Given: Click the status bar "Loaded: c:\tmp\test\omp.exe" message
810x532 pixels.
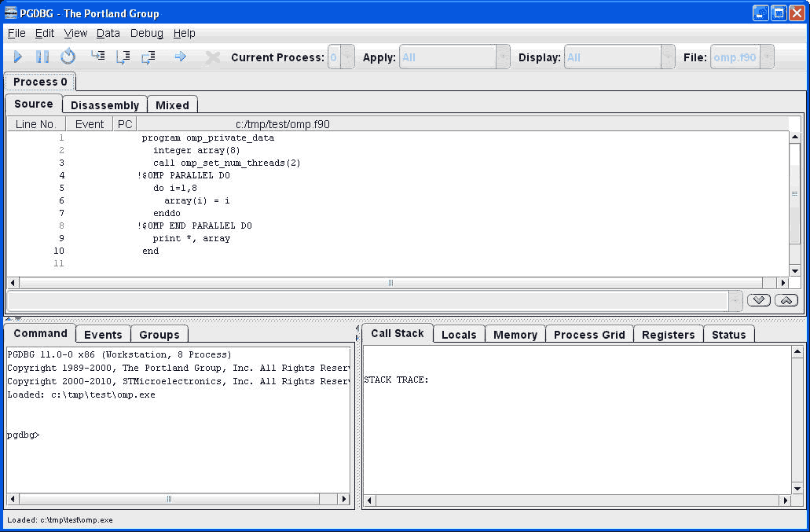Looking at the screenshot, I should pyautogui.click(x=60, y=520).
